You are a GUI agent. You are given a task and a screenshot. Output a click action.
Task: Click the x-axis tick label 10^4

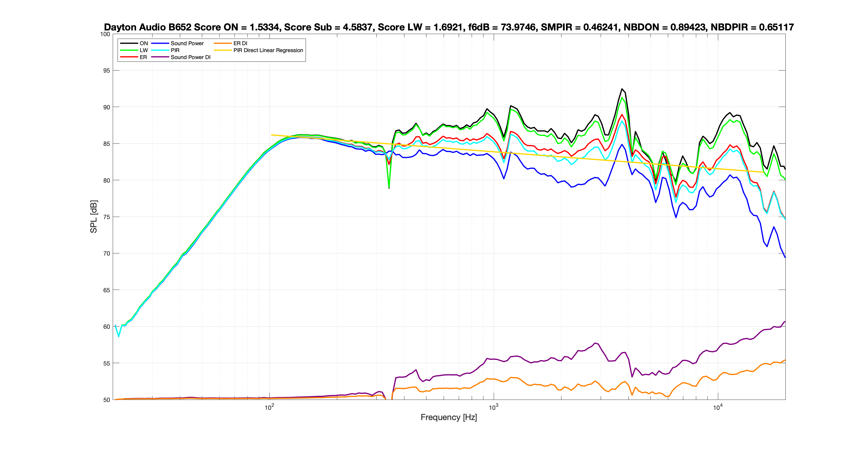click(x=718, y=408)
